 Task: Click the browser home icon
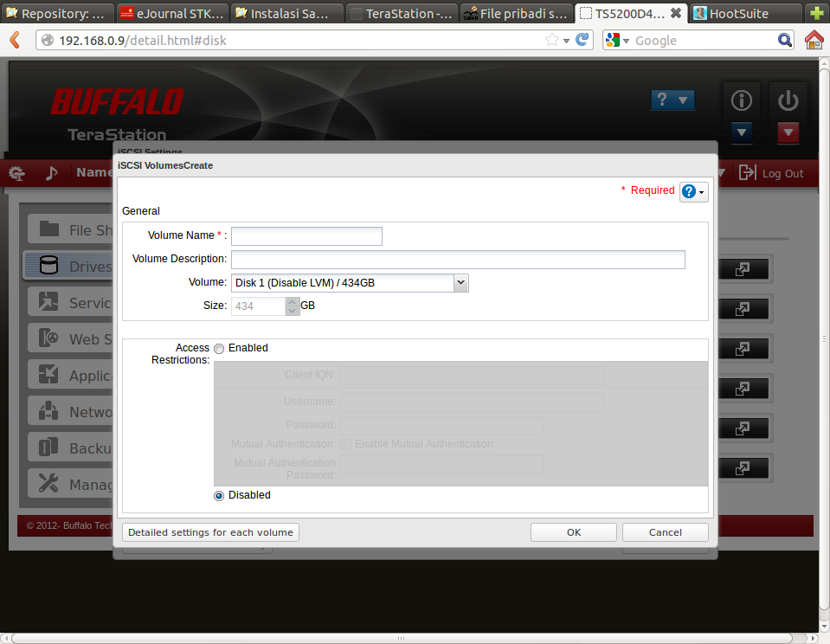click(814, 40)
